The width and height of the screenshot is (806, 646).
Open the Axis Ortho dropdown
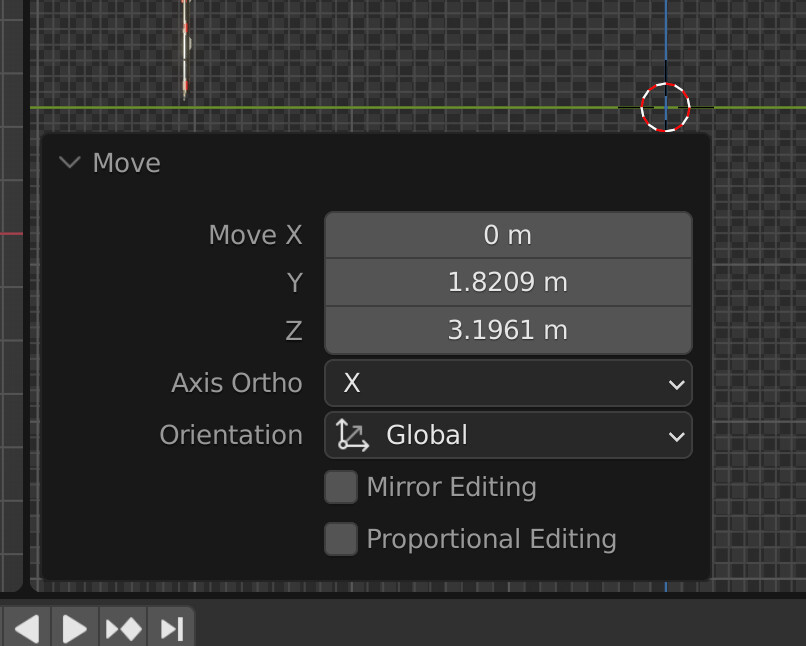tap(508, 383)
